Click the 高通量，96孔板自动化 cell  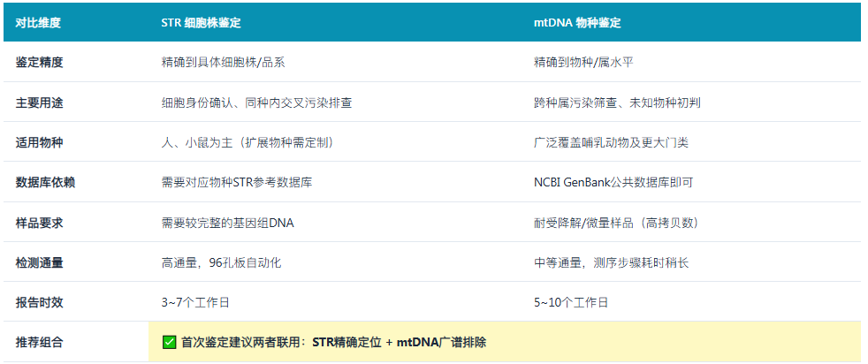pyautogui.click(x=221, y=262)
